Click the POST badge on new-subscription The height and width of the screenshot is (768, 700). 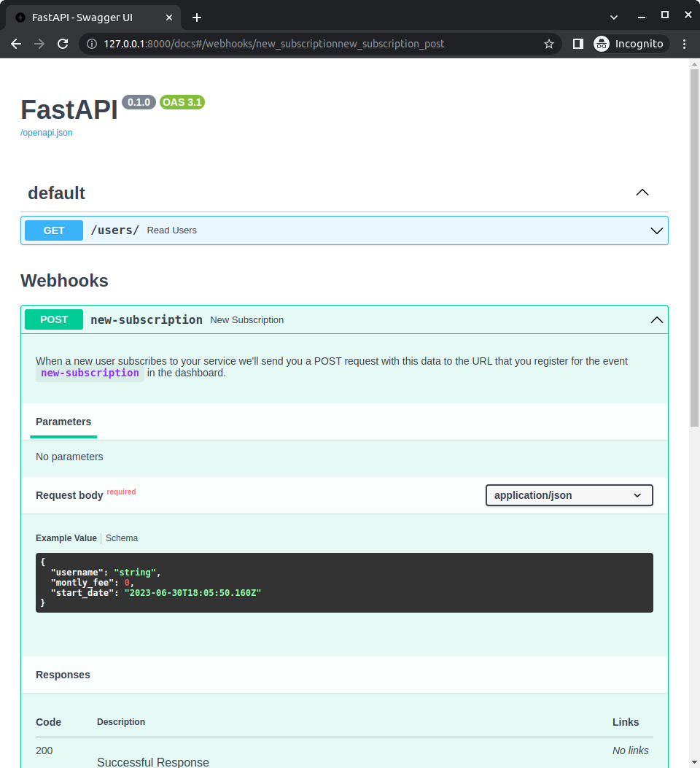[53, 319]
